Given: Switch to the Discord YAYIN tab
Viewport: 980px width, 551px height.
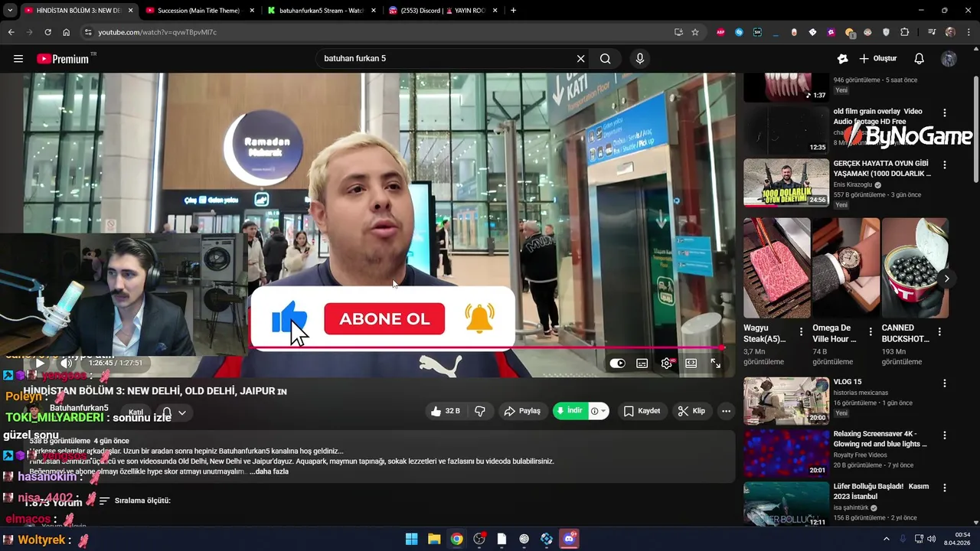Looking at the screenshot, I should point(443,11).
